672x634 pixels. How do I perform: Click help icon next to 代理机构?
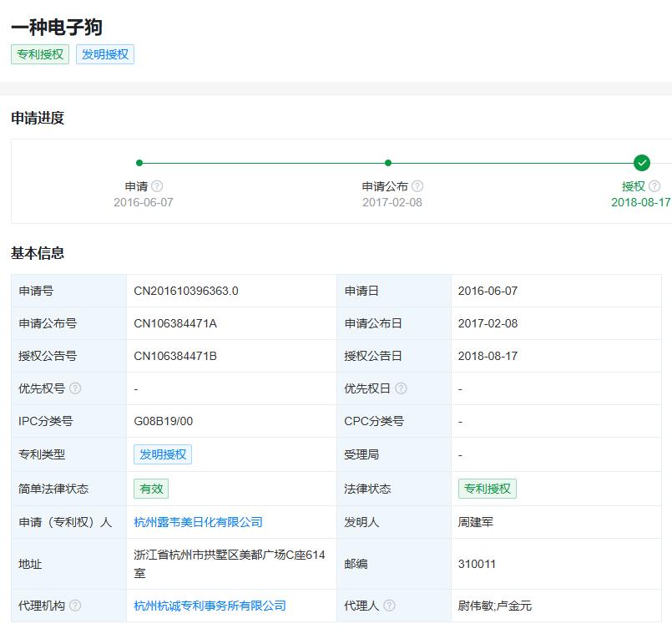click(x=75, y=606)
